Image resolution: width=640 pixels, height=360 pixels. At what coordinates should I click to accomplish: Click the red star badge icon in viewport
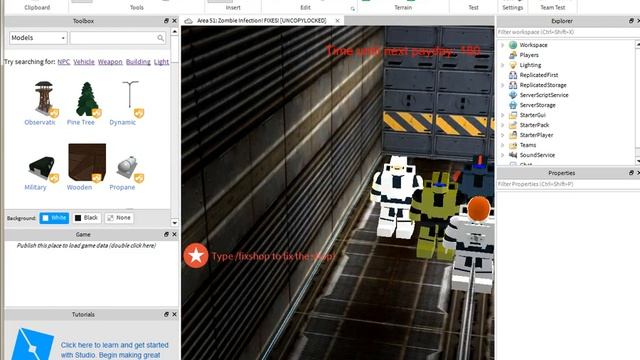(196, 256)
